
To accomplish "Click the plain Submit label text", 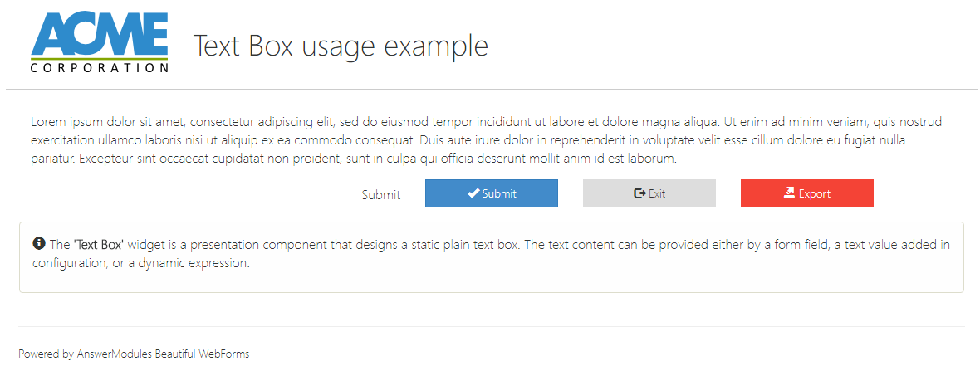I will pyautogui.click(x=381, y=195).
